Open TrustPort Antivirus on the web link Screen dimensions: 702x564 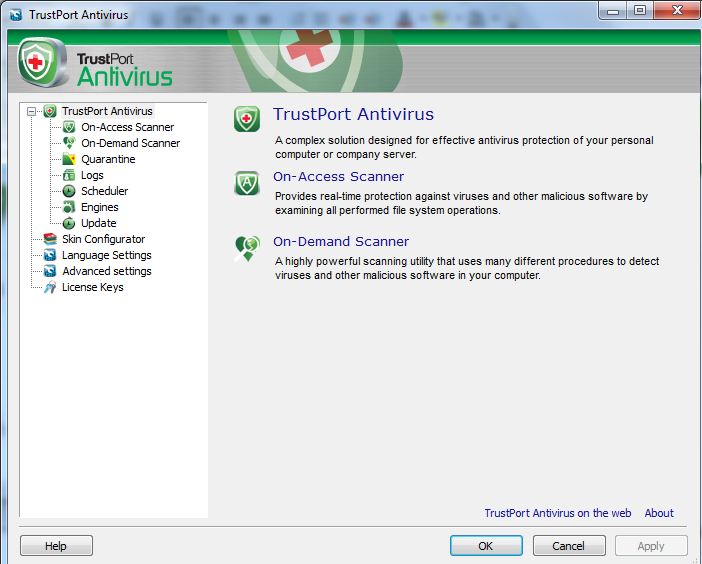(x=558, y=513)
